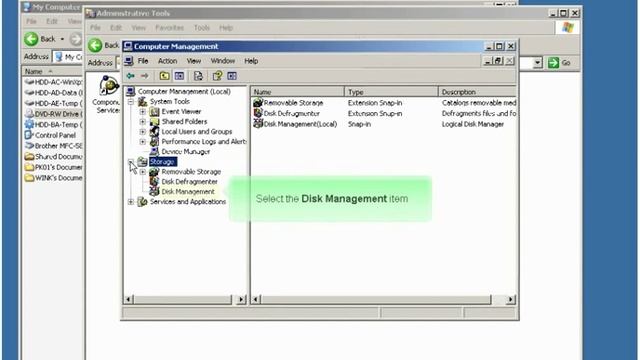Toggle the Show/Hide Console Tree toolbar icon
Image resolution: width=640 pixels, height=360 pixels.
coord(179,76)
